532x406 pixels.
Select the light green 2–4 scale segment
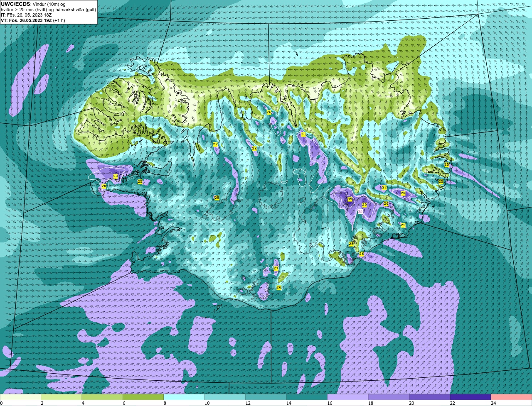pos(62,397)
